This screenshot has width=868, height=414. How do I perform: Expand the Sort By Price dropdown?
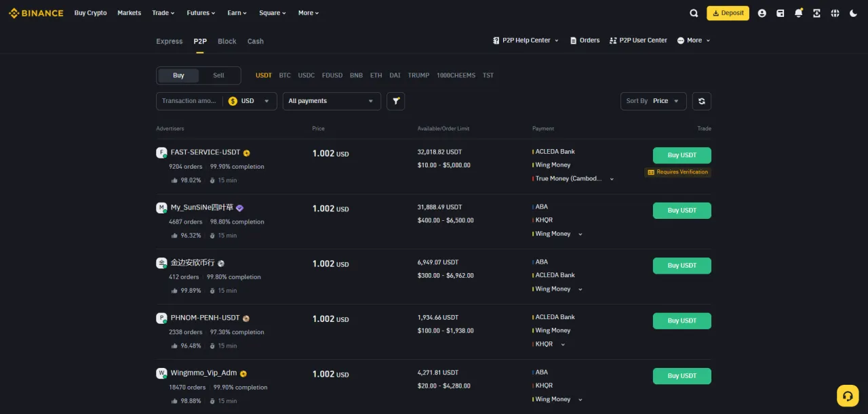(x=653, y=100)
